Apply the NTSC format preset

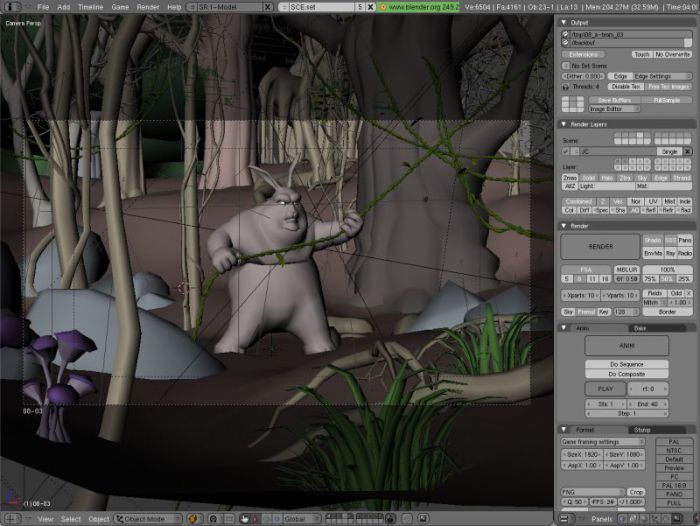(674, 451)
